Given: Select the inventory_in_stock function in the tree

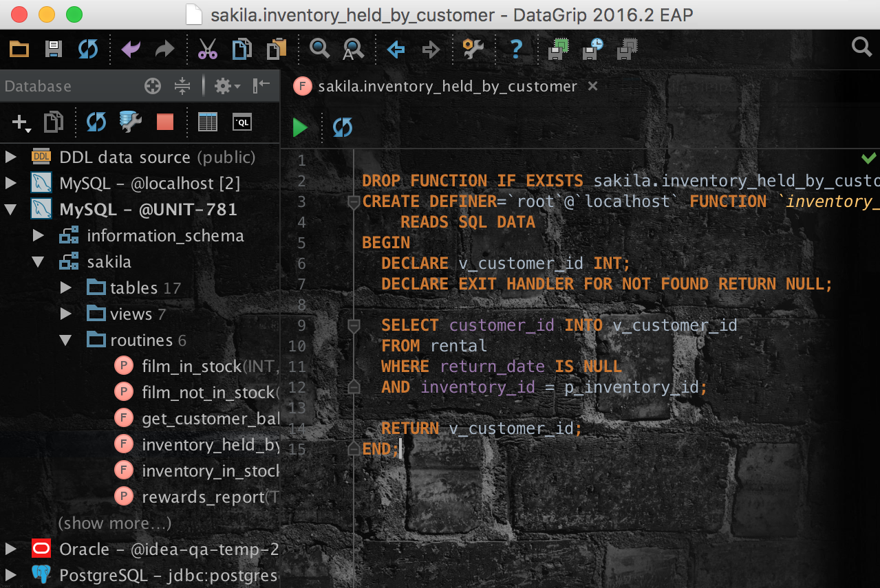Looking at the screenshot, I should (196, 470).
